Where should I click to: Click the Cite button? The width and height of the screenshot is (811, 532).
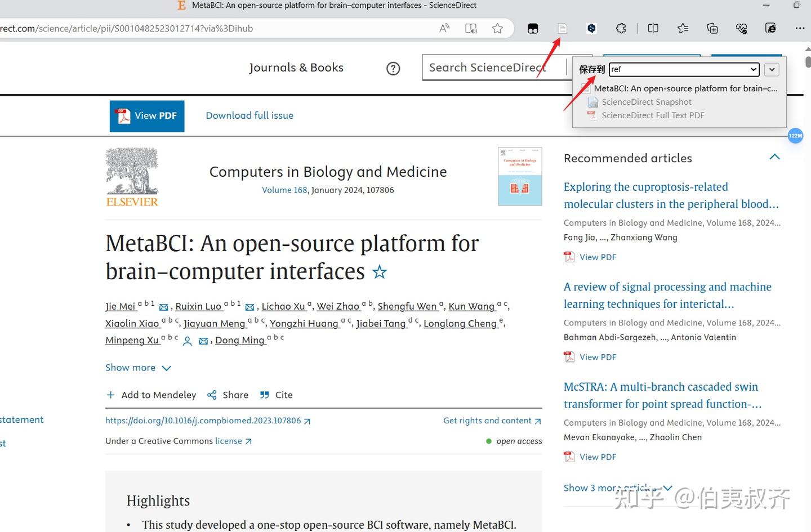pos(276,395)
